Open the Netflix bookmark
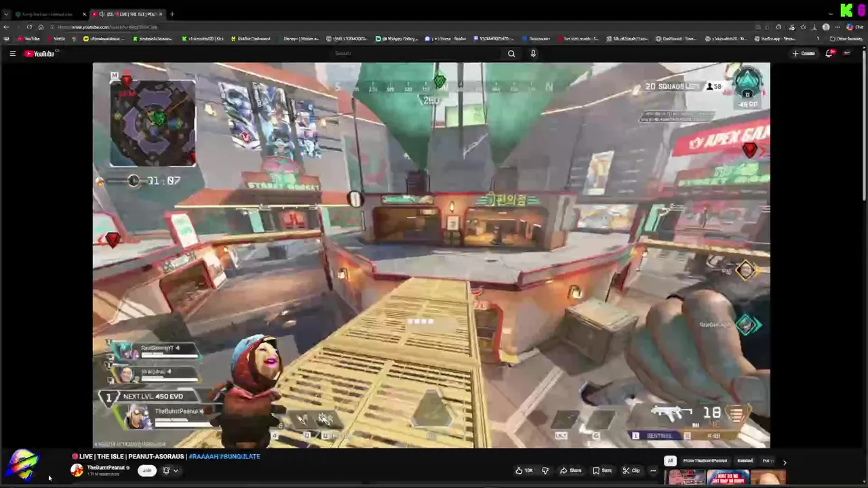Screen dimensions: 868x488 pyautogui.click(x=56, y=39)
